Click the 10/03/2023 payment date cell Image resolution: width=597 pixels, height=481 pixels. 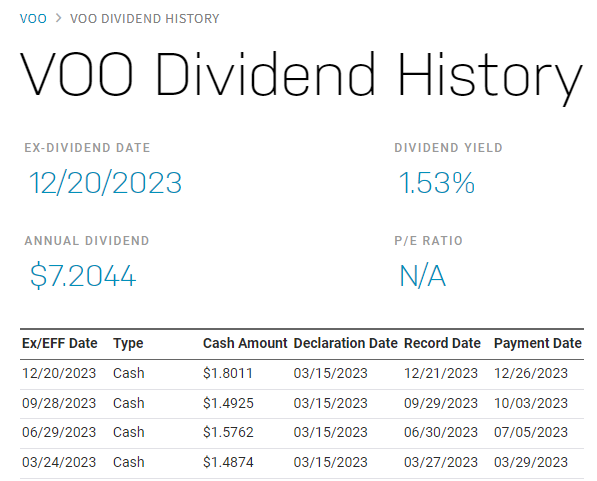click(531, 403)
